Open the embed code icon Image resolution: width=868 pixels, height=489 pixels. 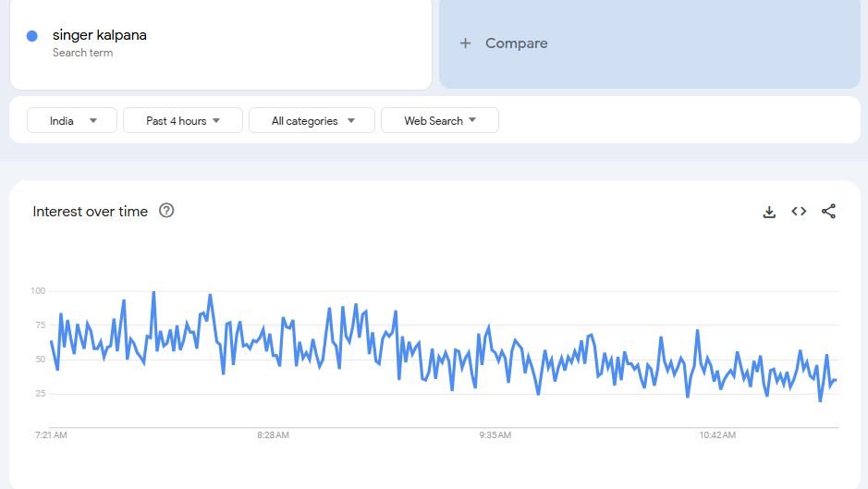click(x=799, y=212)
